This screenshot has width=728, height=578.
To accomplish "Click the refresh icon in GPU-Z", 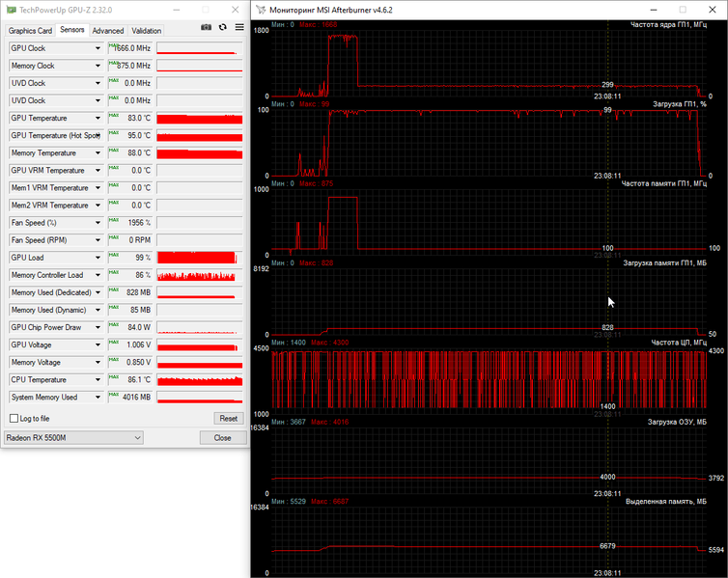I will pos(223,28).
